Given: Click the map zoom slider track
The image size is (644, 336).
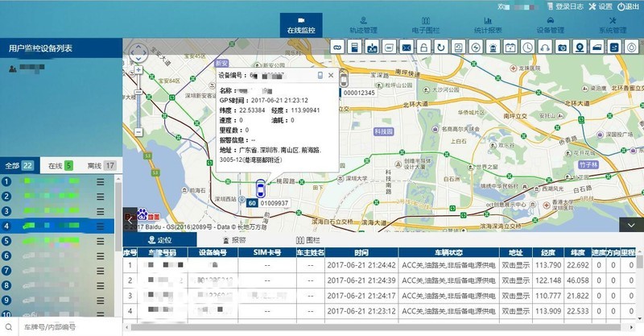Looking at the screenshot, I should [x=138, y=102].
